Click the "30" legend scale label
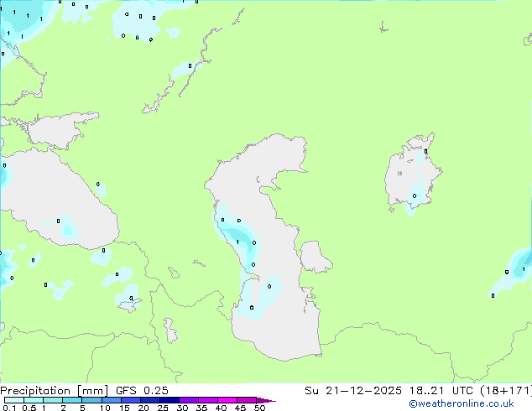The width and height of the screenshot is (532, 411). [x=182, y=408]
